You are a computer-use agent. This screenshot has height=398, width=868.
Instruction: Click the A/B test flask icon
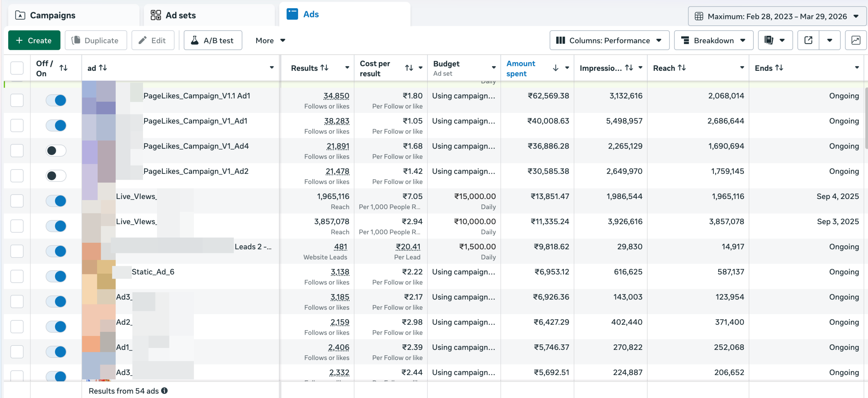(213, 40)
